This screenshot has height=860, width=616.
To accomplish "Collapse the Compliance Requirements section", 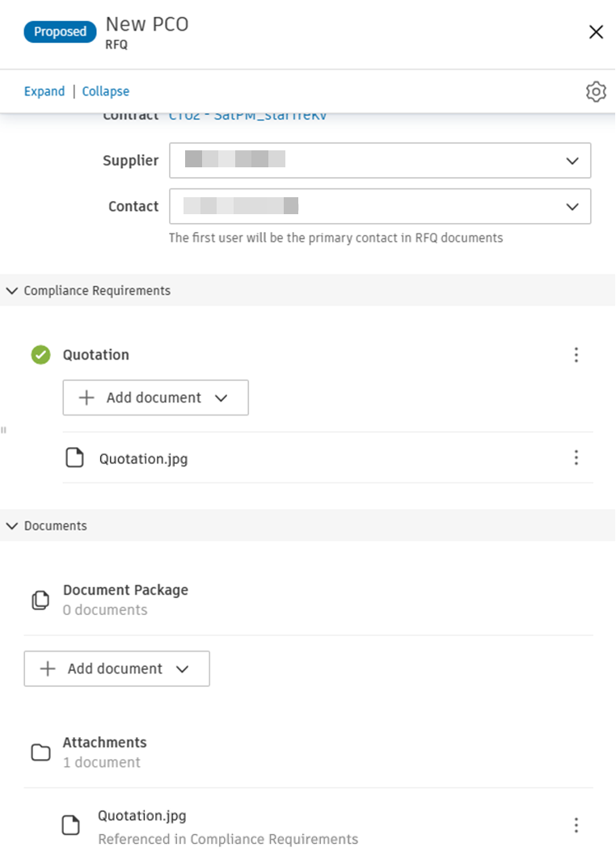I will click(11, 290).
